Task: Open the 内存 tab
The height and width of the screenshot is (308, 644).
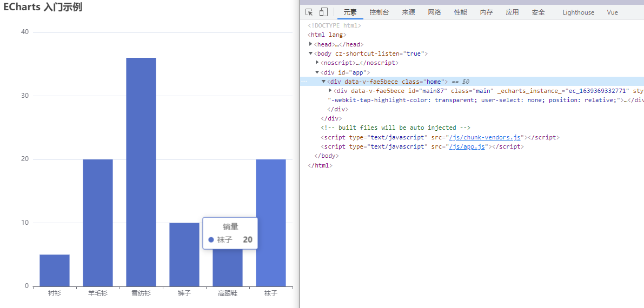Action: pyautogui.click(x=486, y=12)
